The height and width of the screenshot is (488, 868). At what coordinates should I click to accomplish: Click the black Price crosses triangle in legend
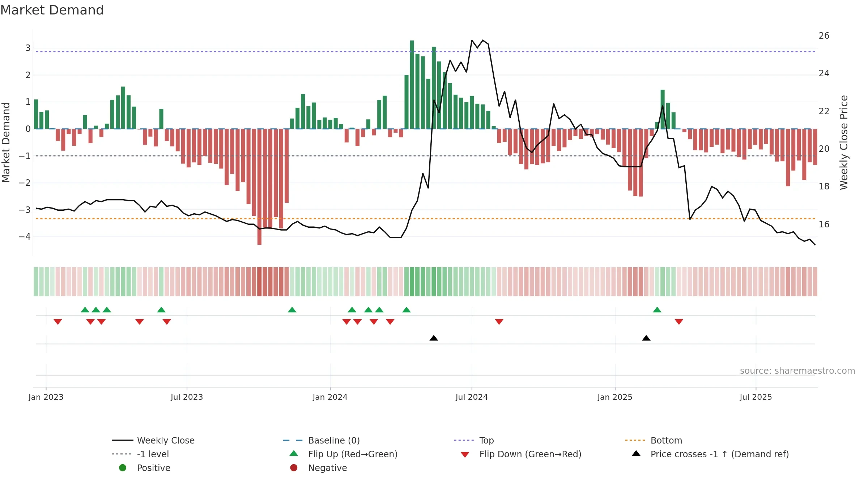636,453
